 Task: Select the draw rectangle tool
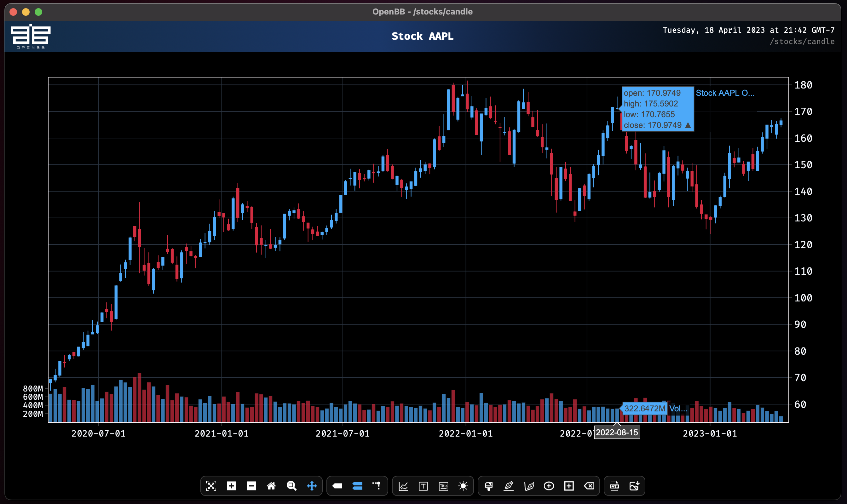(x=569, y=486)
